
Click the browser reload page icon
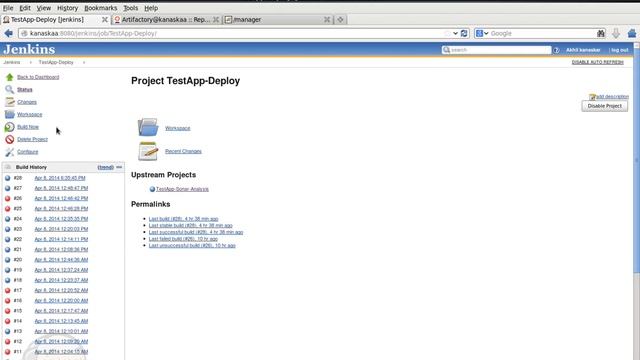point(464,33)
